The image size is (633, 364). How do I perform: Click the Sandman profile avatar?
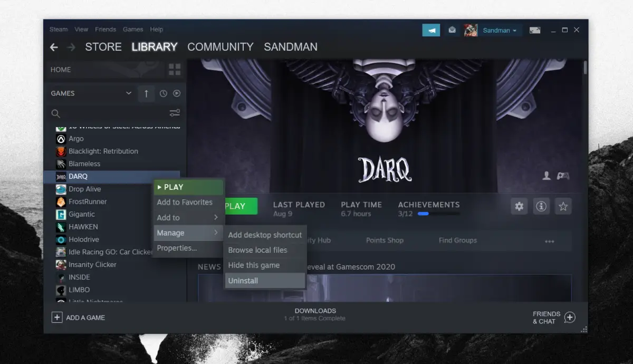click(x=471, y=30)
